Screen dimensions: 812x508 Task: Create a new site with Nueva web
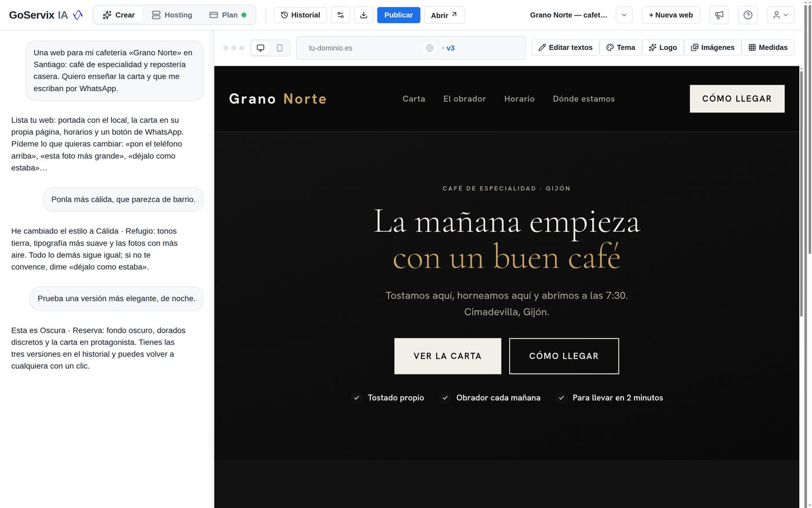click(671, 15)
